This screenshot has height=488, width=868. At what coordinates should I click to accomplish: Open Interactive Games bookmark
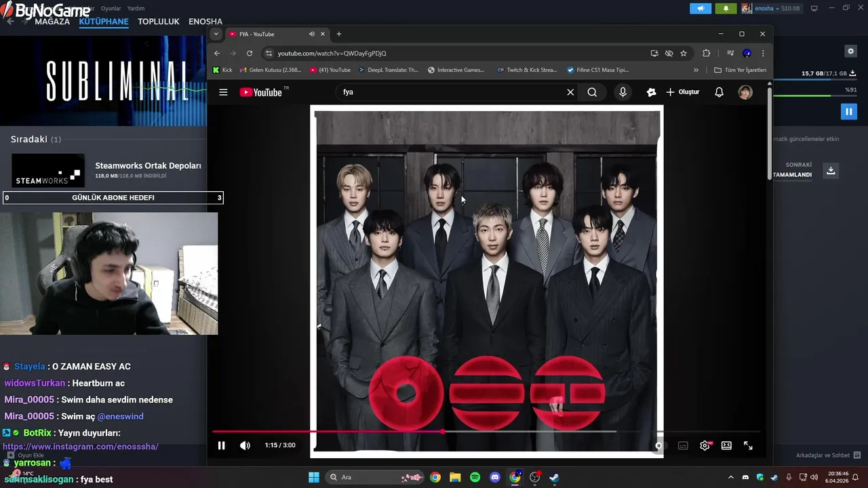[456, 70]
